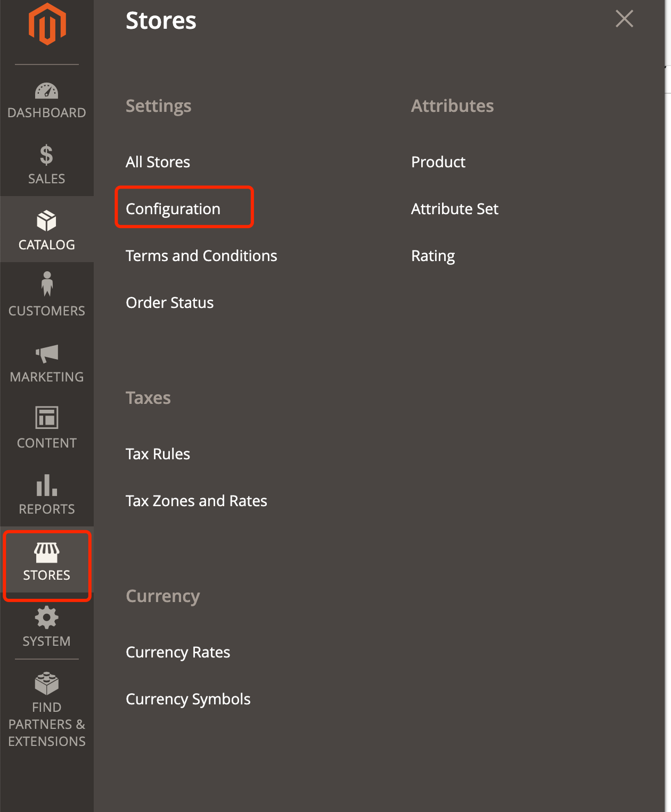Open the Order Status page
671x812 pixels.
click(x=169, y=303)
